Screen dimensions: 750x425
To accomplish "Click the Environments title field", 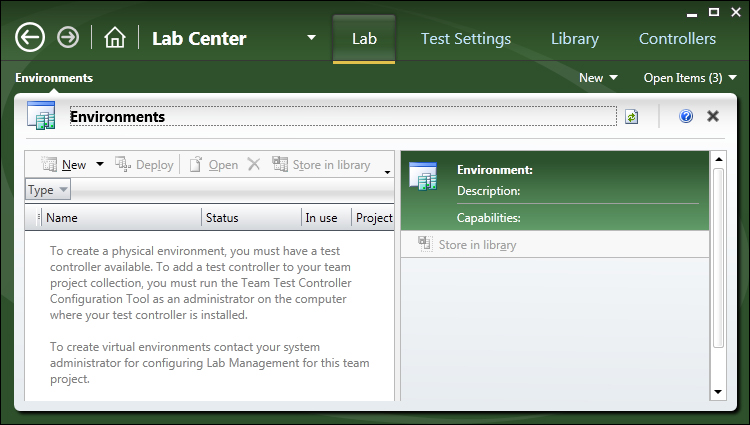I will point(343,117).
